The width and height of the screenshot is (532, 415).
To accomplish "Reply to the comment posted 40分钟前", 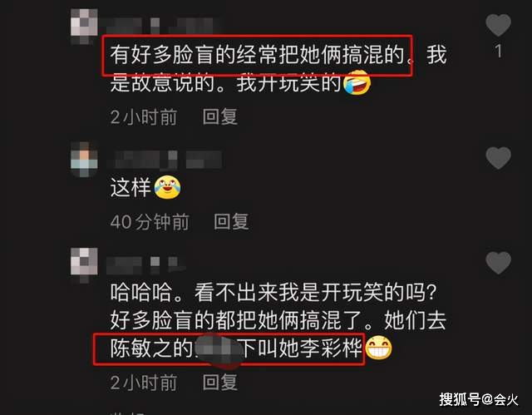I will coord(231,221).
